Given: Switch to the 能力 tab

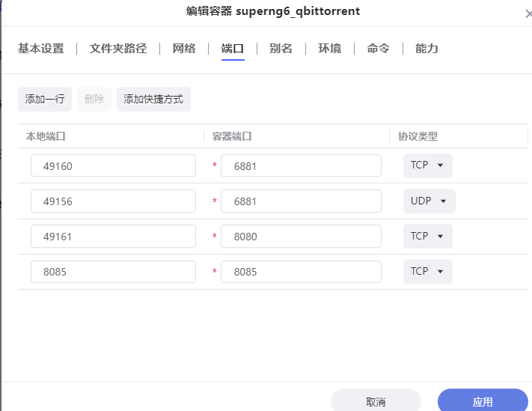Looking at the screenshot, I should (426, 49).
